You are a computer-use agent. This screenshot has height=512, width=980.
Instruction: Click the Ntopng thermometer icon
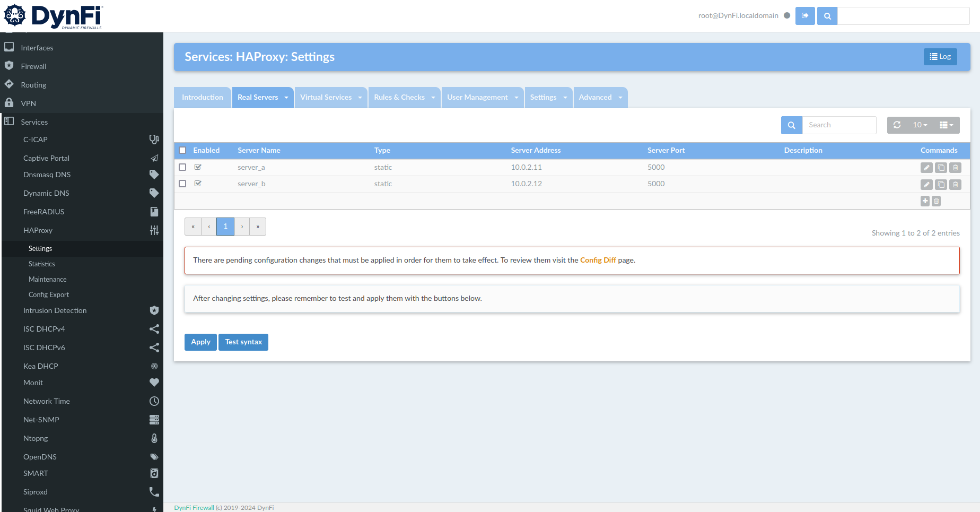tap(154, 438)
